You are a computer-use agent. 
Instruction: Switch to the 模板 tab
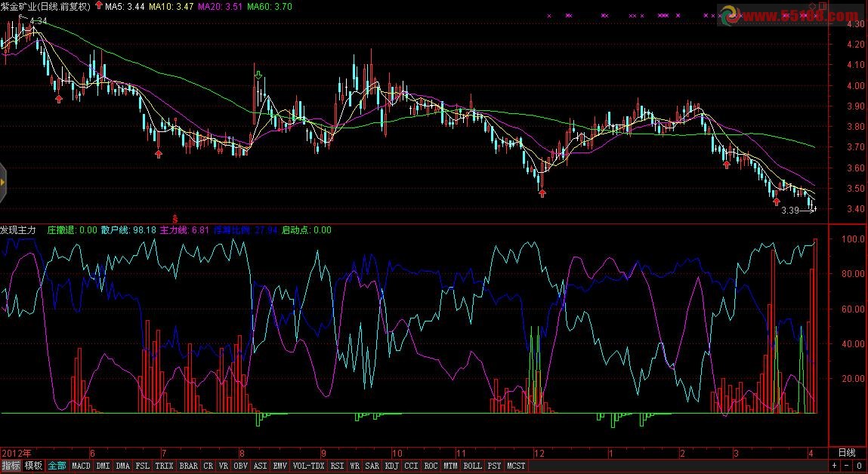pos(33,466)
